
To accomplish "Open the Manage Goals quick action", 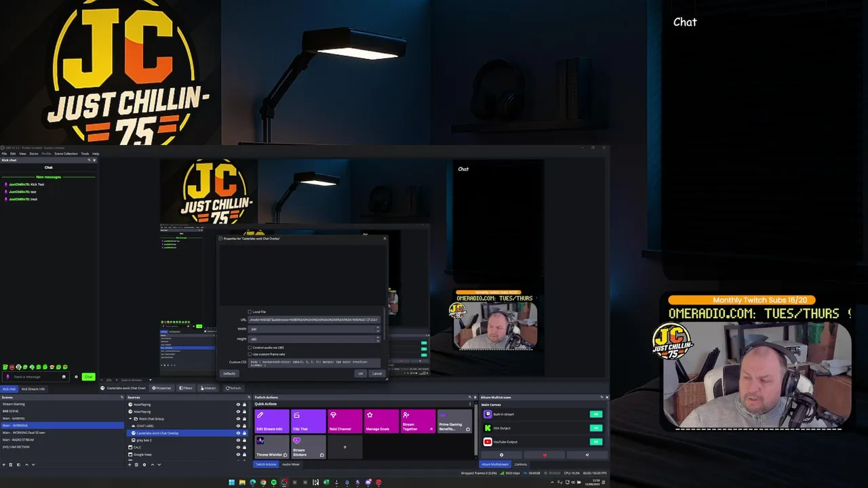I will coord(381,421).
